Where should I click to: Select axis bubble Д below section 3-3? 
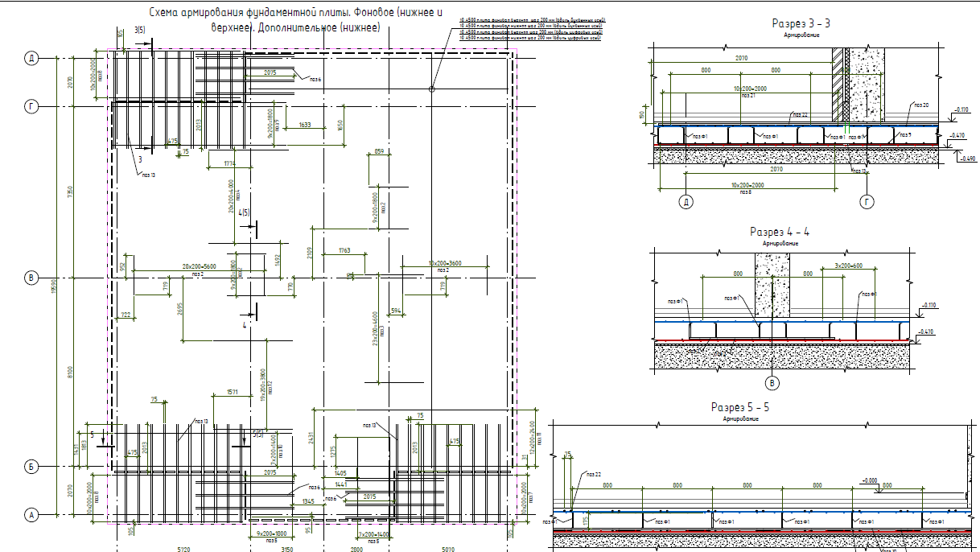pyautogui.click(x=686, y=202)
